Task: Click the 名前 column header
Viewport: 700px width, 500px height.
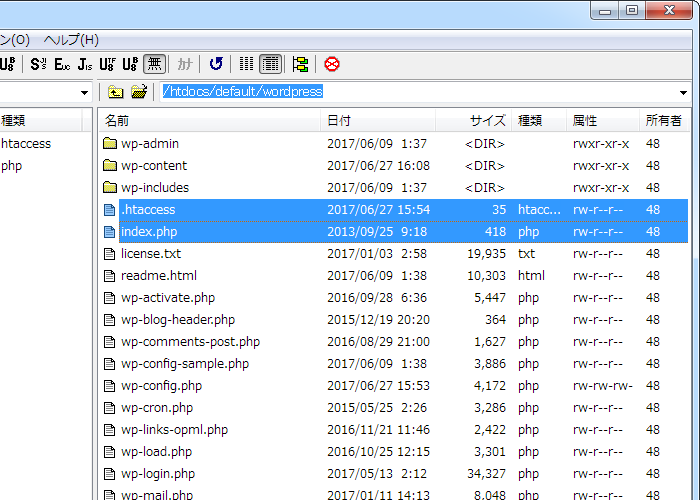Action: pos(117,121)
